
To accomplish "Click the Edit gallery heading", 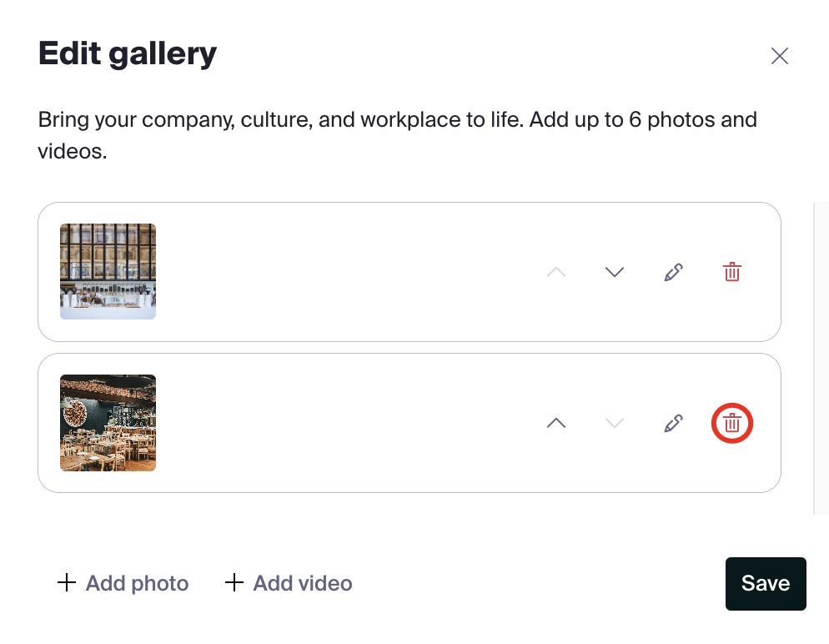I will click(x=128, y=54).
